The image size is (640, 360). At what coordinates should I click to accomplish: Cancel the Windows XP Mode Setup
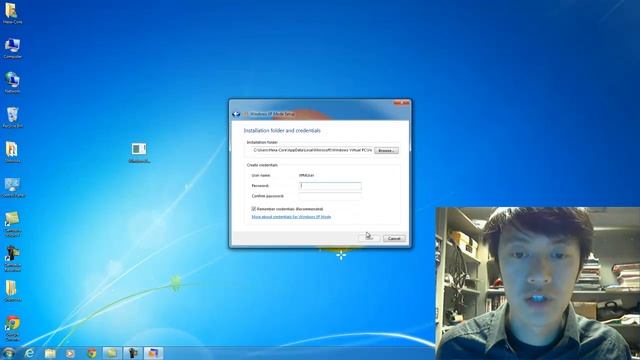[394, 238]
